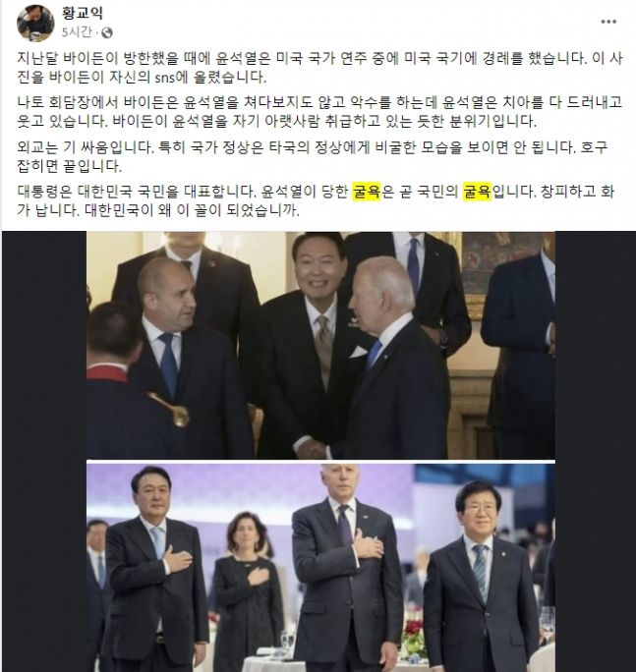The height and width of the screenshot is (672, 636).
Task: Open the post options three-dot menu
Action: 608,22
